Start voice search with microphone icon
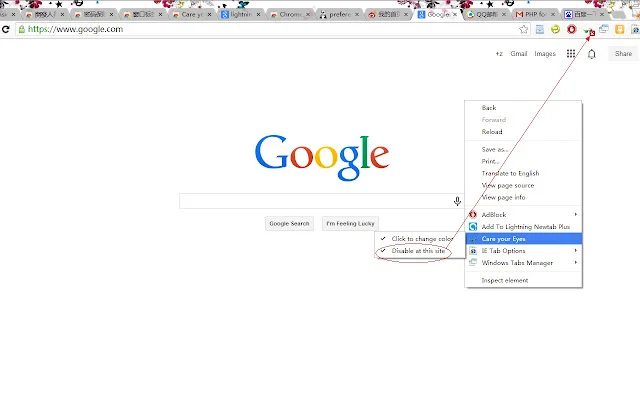This screenshot has height=400, width=640. pos(457,201)
